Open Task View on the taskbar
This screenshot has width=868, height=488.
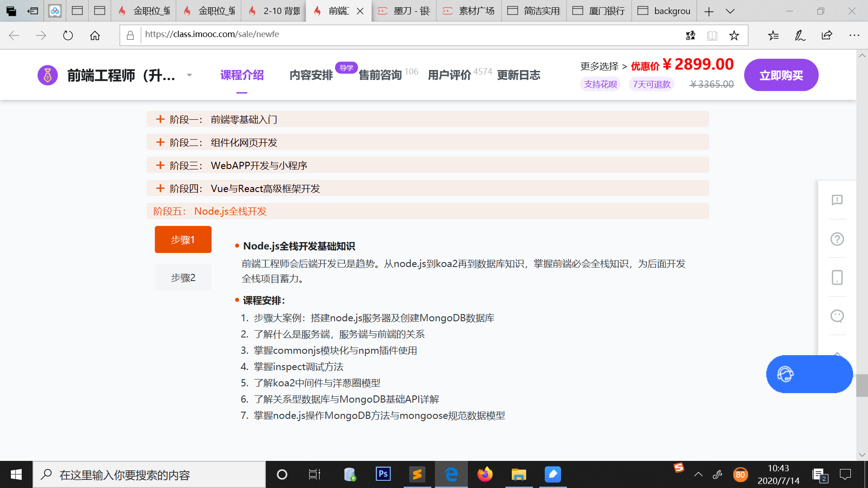[315, 474]
